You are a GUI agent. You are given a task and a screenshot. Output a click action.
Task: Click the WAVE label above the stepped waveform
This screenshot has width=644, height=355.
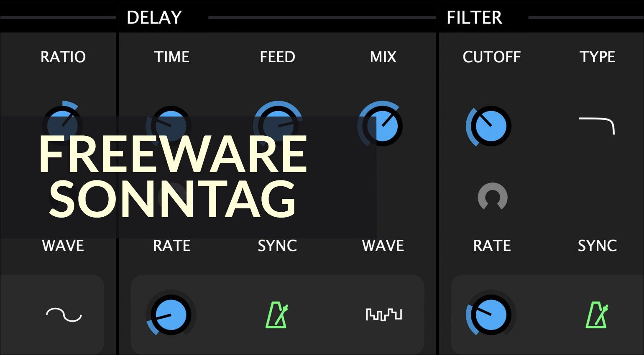(x=383, y=246)
